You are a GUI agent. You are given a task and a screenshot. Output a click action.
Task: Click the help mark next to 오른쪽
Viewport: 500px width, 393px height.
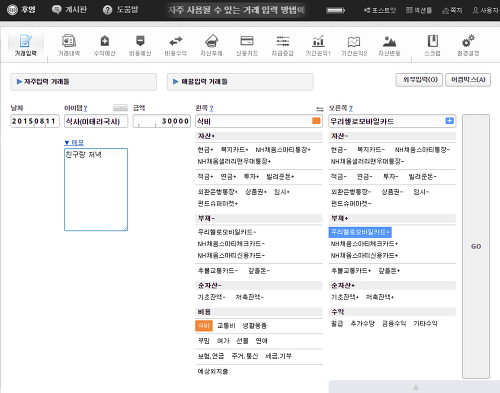(351, 108)
